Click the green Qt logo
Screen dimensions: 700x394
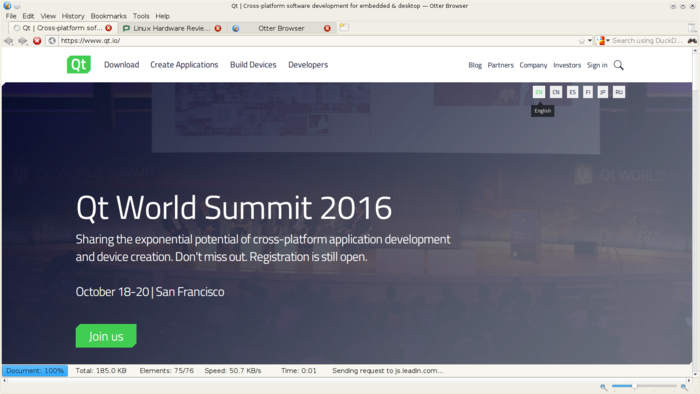79,64
